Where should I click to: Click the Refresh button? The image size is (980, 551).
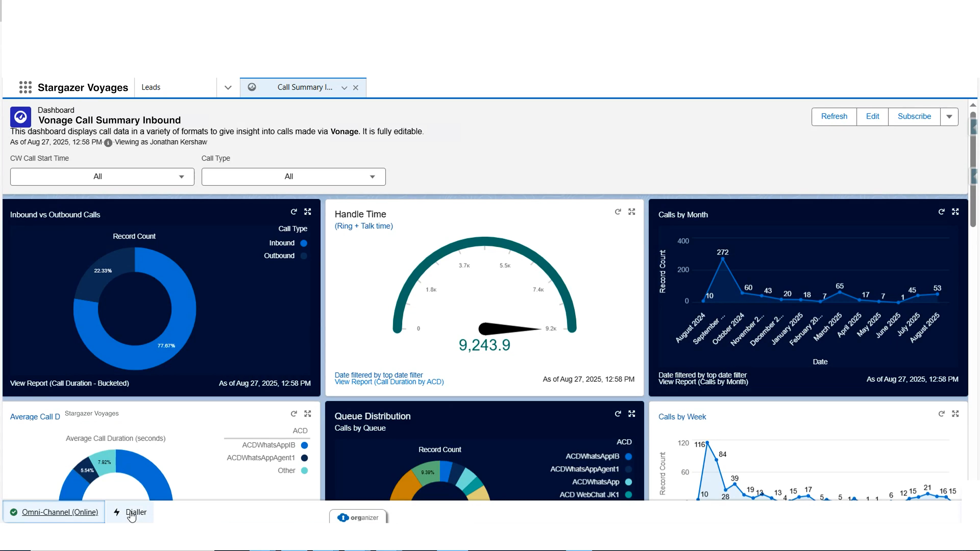click(x=834, y=116)
